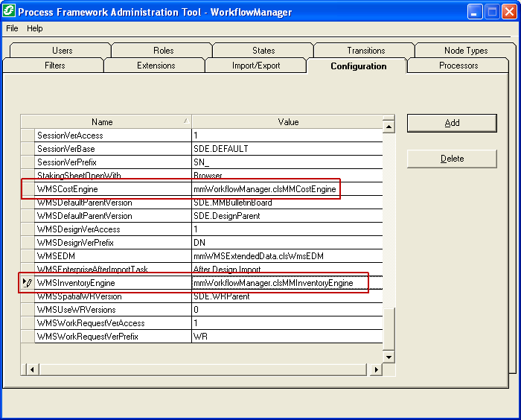Click the edit pencil row indicator
The image size is (521, 420).
pos(28,283)
